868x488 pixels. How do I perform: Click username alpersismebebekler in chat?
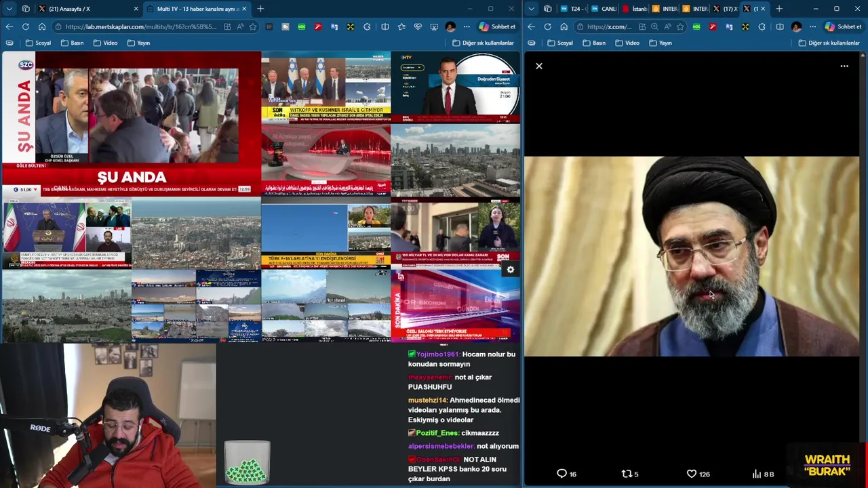[441, 446]
